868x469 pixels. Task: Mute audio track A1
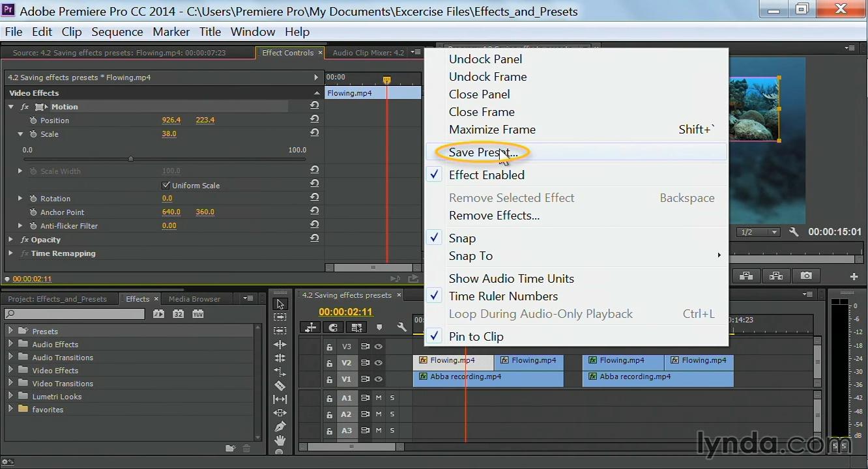[x=379, y=397]
